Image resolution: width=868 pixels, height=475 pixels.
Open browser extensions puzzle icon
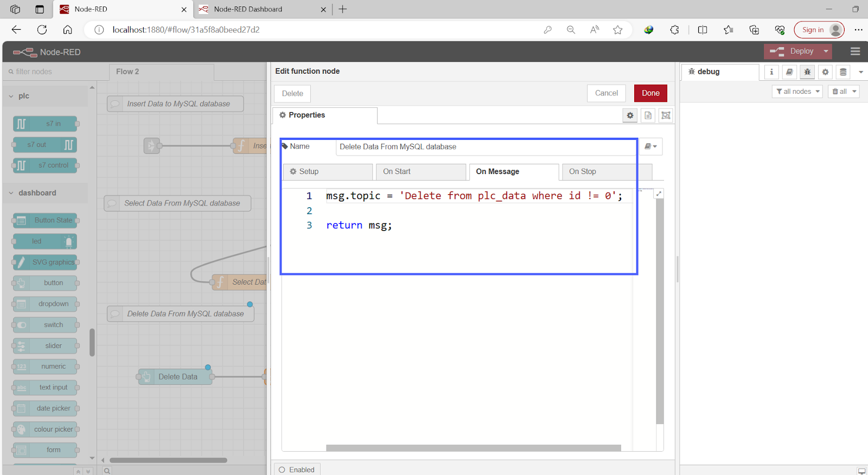[674, 30]
